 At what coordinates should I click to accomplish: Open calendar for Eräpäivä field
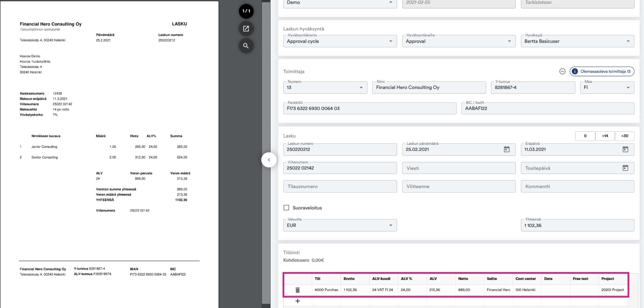[625, 149]
